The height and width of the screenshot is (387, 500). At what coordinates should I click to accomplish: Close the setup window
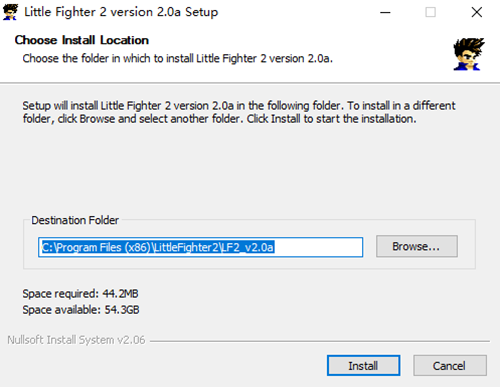click(x=477, y=12)
